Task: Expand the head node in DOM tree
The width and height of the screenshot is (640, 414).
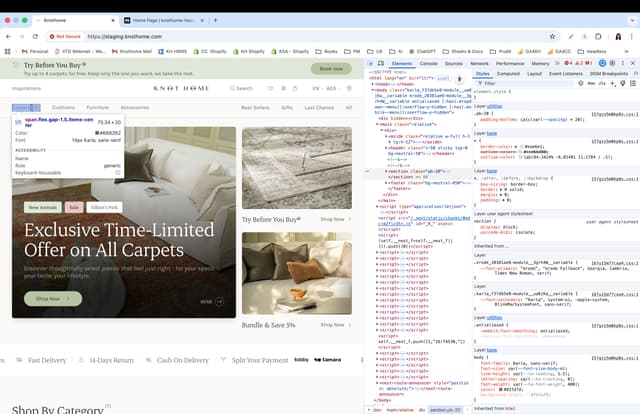Action: (372, 84)
